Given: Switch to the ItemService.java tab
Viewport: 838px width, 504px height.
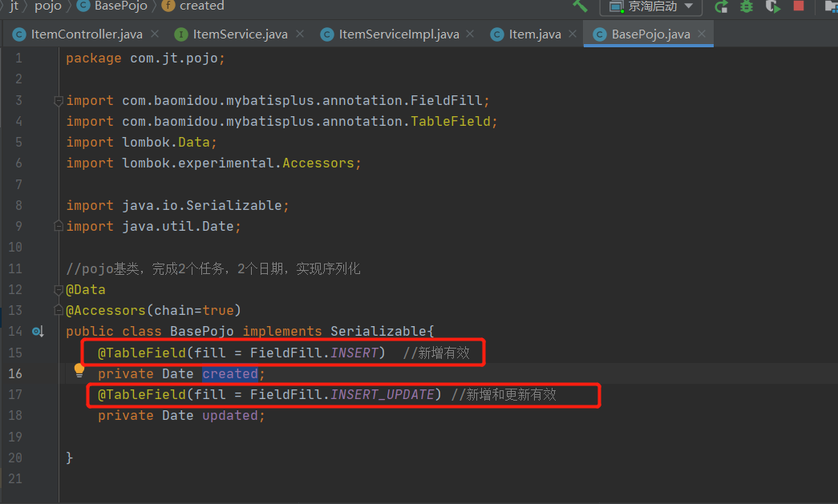Looking at the screenshot, I should click(x=240, y=34).
